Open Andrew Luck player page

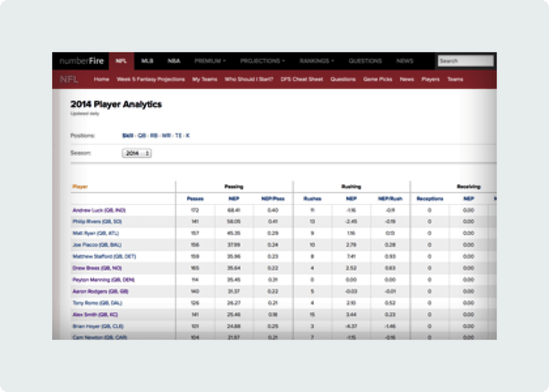tap(99, 210)
